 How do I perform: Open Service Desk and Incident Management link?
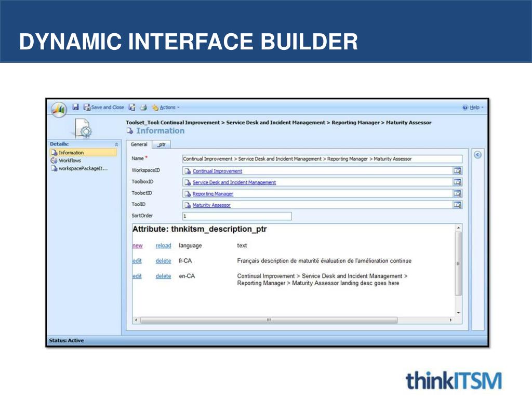234,182
